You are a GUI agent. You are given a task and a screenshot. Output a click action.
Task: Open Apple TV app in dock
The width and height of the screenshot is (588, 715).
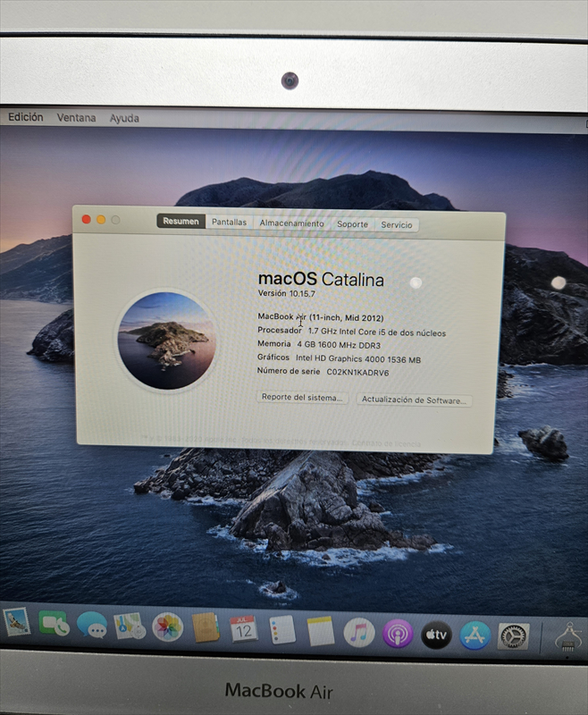(436, 634)
